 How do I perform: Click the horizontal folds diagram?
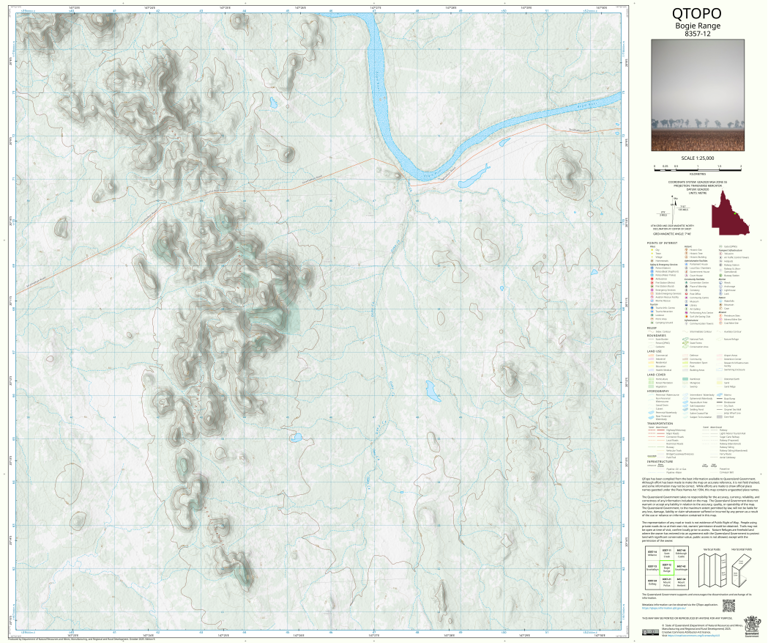(741, 570)
